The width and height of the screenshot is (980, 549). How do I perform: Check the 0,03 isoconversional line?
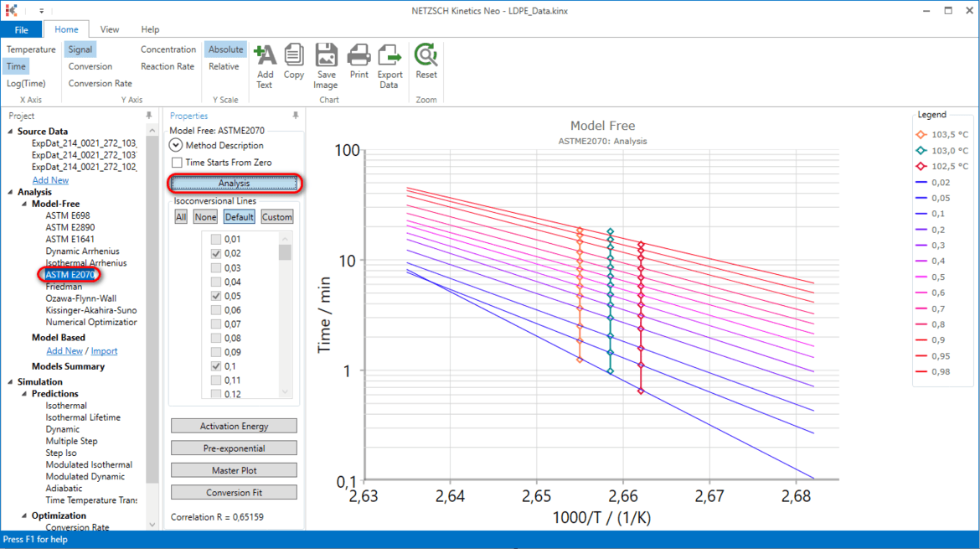215,267
